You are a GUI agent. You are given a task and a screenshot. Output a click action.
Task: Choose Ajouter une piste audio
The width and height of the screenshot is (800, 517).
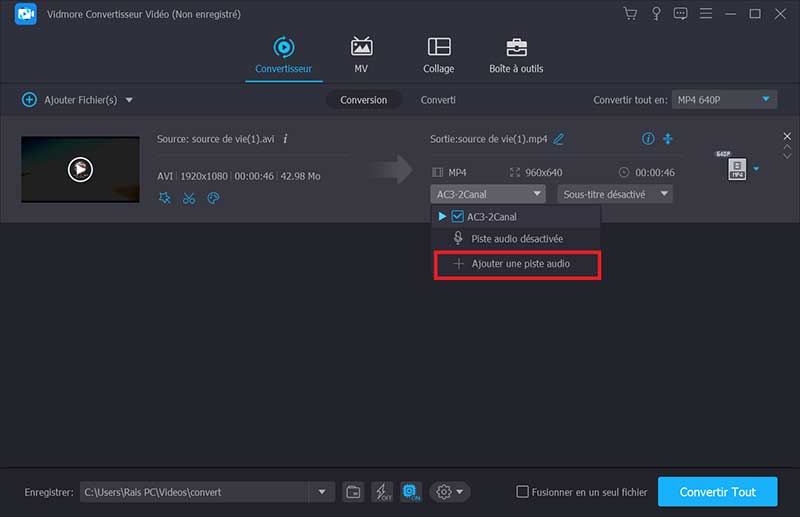click(517, 264)
